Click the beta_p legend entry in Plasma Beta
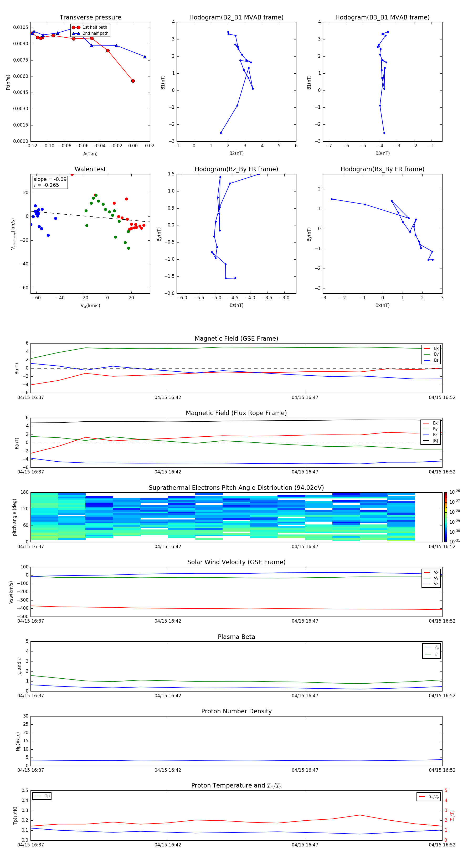The height and width of the screenshot is (868, 473). (431, 647)
